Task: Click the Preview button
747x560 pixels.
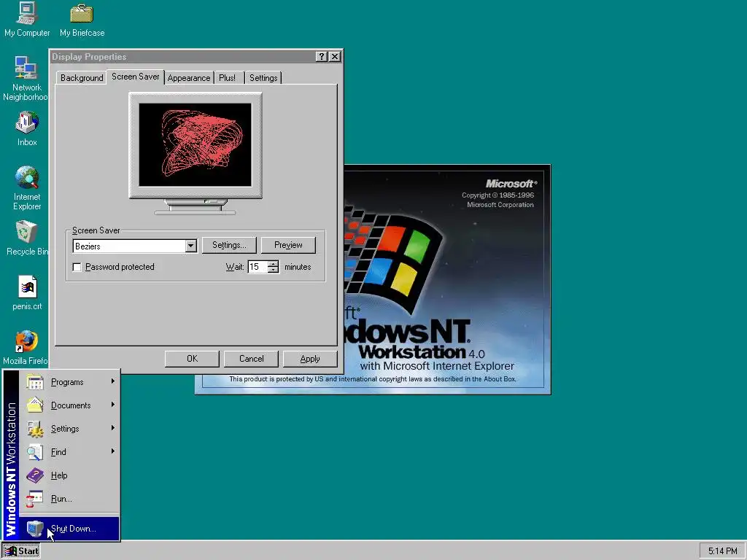Action: tap(288, 245)
